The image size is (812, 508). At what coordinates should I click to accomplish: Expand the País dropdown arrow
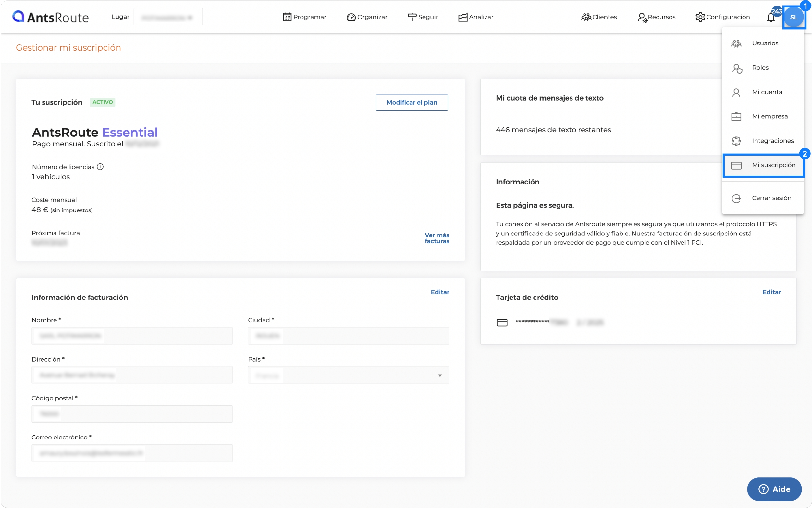439,375
